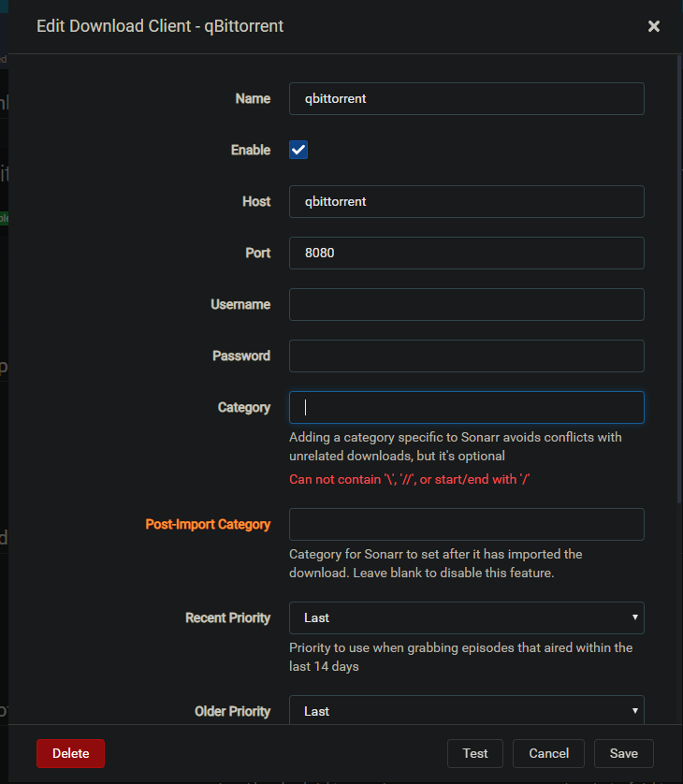Click the Name input field
Viewport: 683px width, 784px height.
467,98
